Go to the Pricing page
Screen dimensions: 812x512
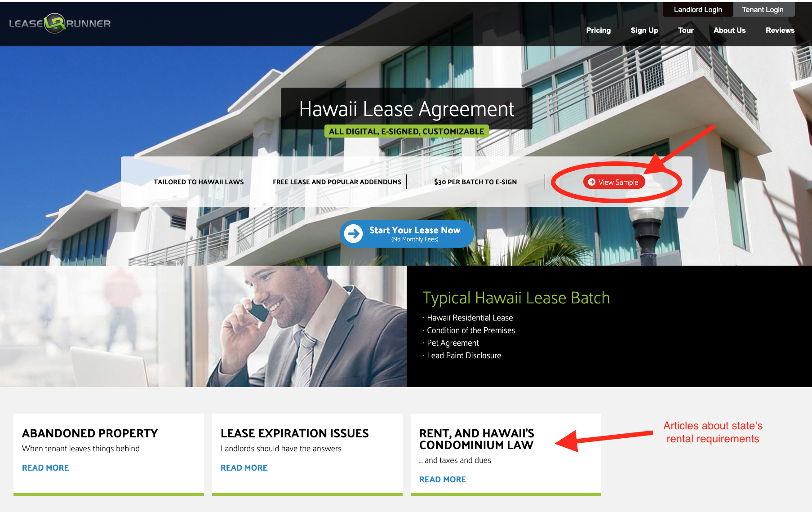pos(598,30)
